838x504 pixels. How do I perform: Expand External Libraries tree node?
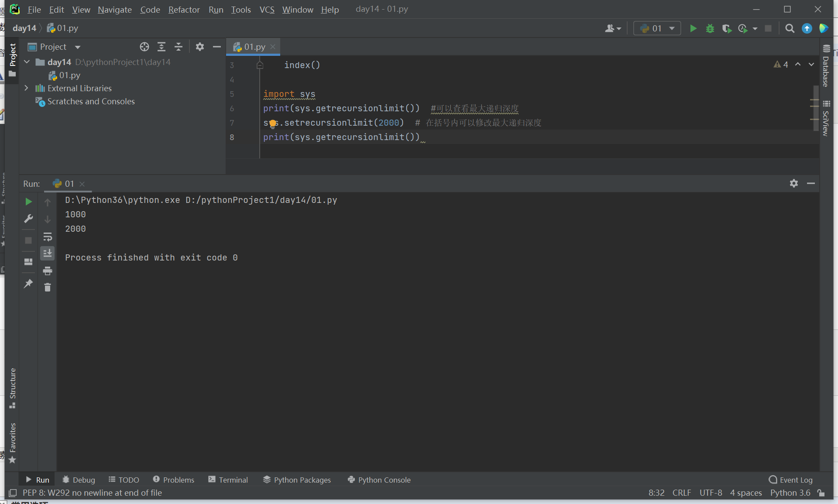click(26, 88)
